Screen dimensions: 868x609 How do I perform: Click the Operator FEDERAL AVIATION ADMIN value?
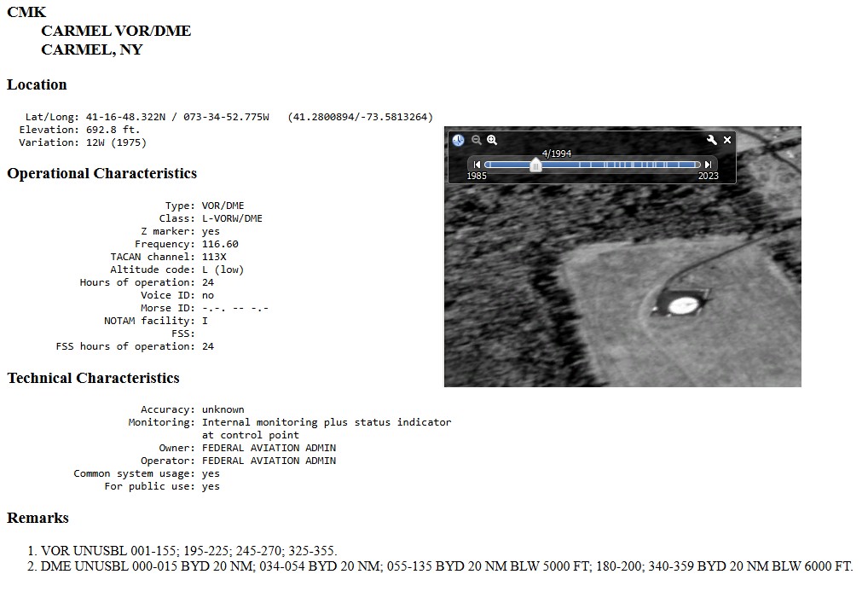tap(269, 460)
